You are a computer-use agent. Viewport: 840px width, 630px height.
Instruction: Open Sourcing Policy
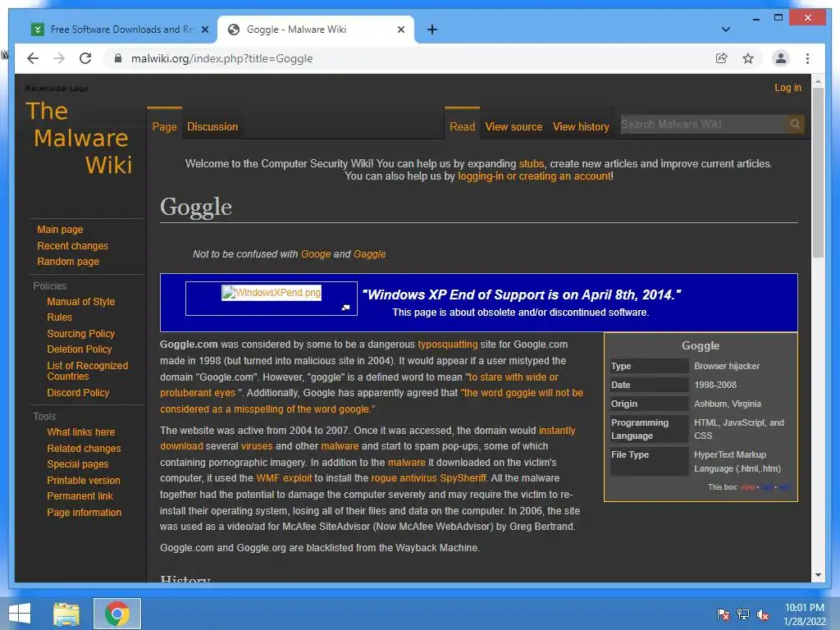coord(81,334)
